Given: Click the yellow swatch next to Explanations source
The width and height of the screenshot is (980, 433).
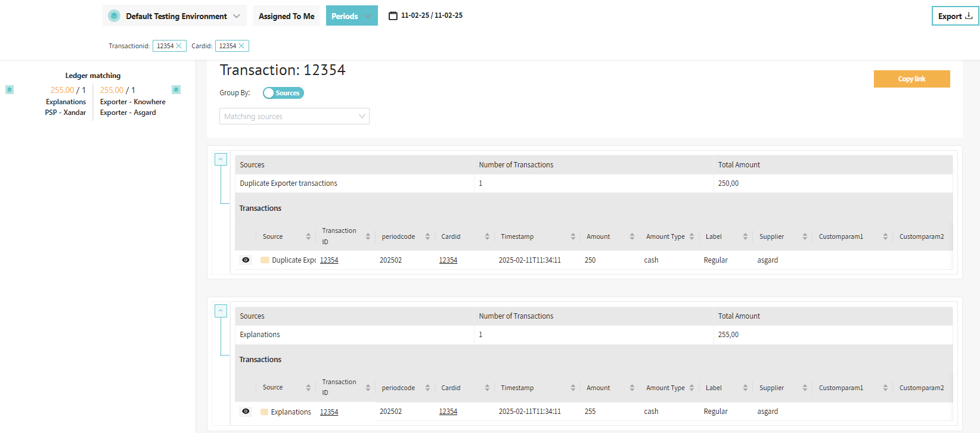Looking at the screenshot, I should (x=264, y=412).
